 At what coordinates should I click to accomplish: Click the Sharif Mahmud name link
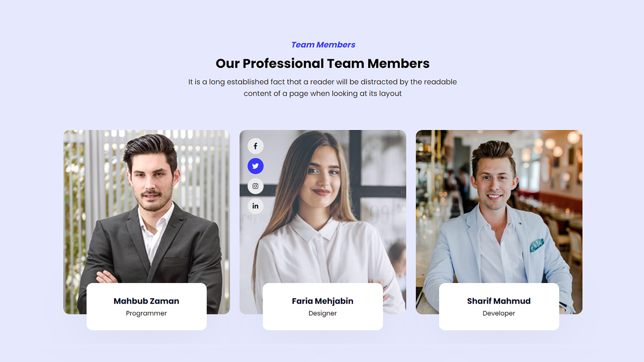(x=499, y=301)
